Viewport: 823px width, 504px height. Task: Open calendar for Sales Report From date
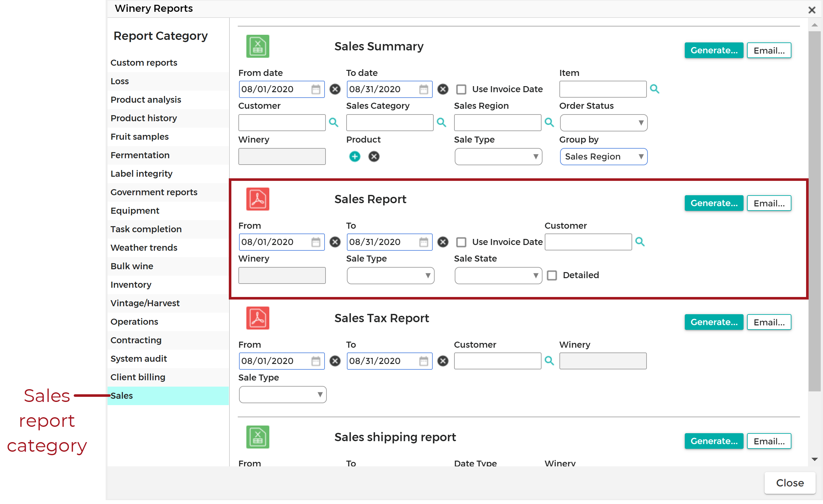click(316, 242)
